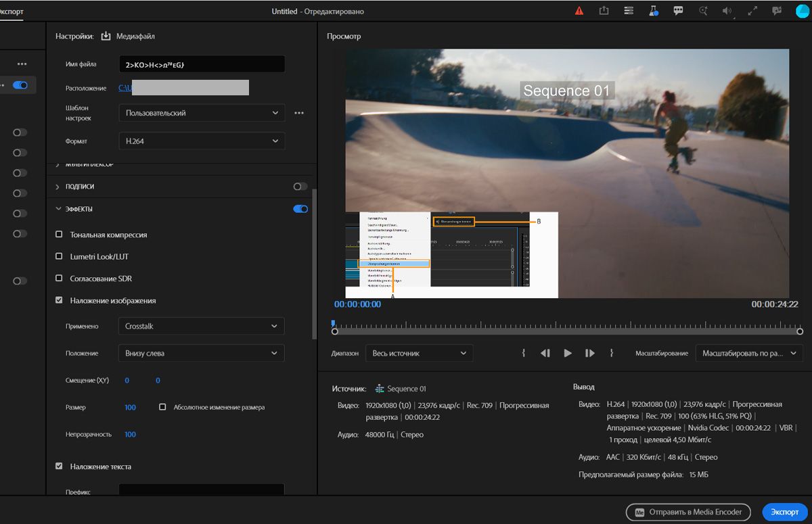The image size is (812, 524).
Task: Collapse the ЭФФЕКТЫ section chevron
Action: (58, 209)
